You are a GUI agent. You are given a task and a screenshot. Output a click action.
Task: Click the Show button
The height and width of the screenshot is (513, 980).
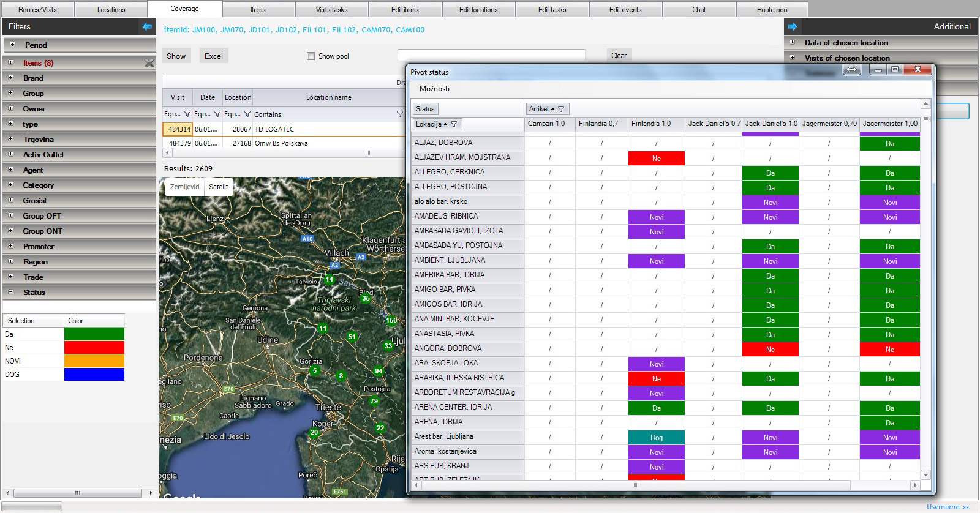pyautogui.click(x=176, y=56)
